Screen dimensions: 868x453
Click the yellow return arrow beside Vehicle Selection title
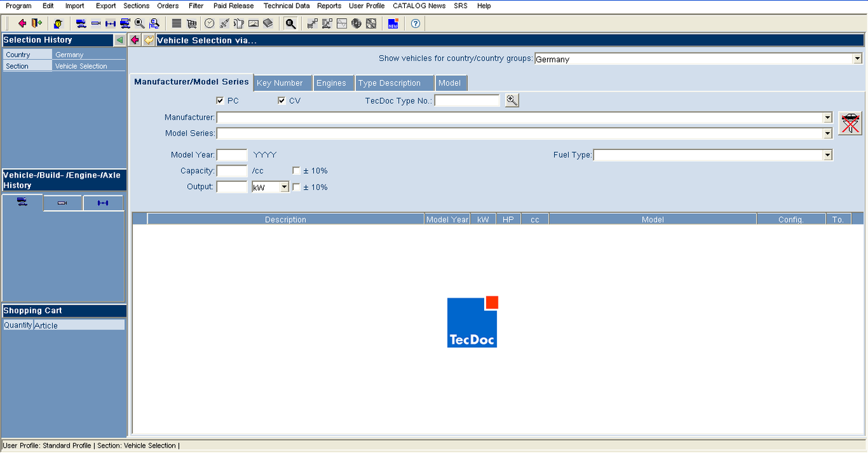click(149, 40)
